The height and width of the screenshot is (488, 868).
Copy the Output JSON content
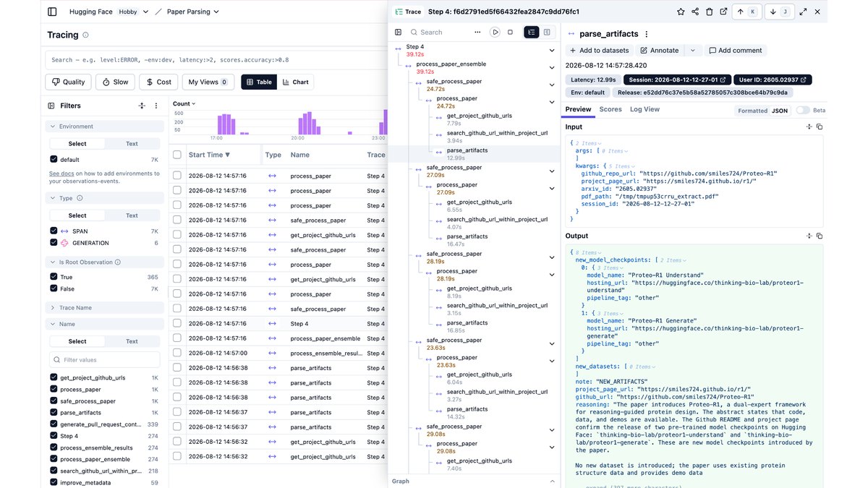820,236
